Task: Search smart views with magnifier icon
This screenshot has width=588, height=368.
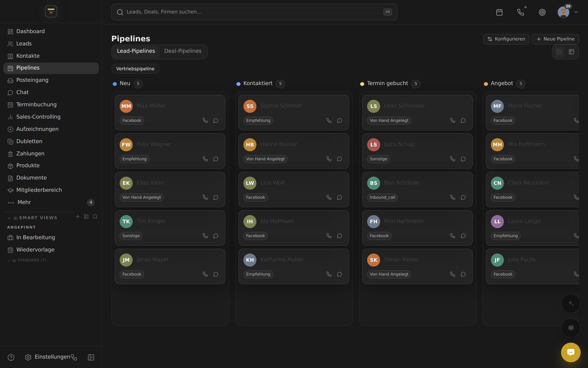Action: tap(95, 217)
